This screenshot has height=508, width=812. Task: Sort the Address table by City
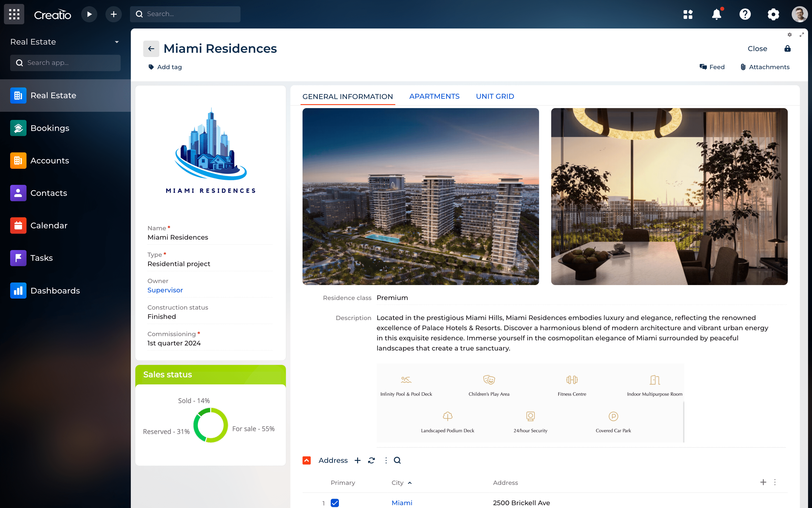401,483
